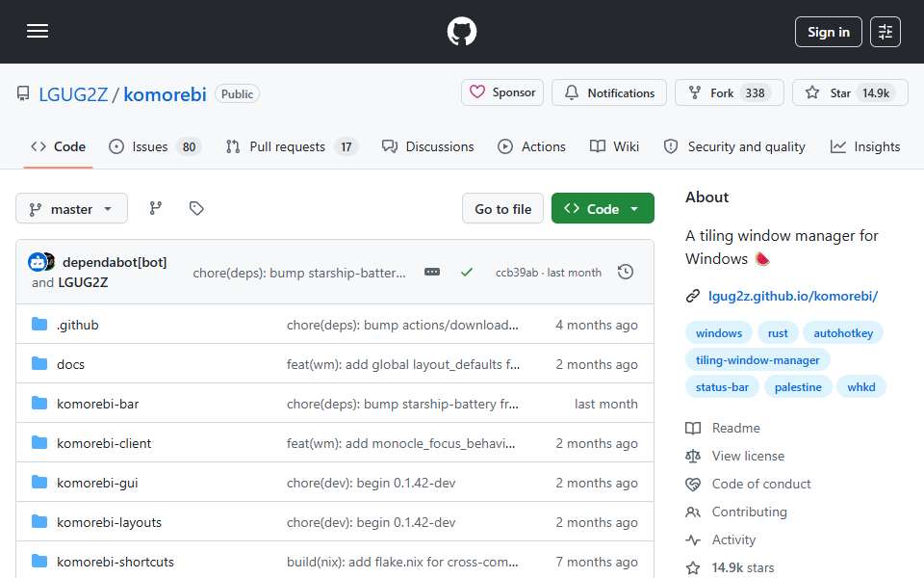Image resolution: width=924 pixels, height=578 pixels.
Task: Open the komorebi repository name link
Action: click(165, 94)
